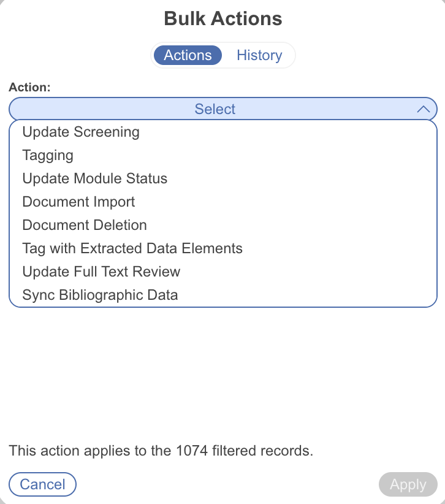
Task: Choose Tag with Extracted Data Elements
Action: tap(132, 248)
